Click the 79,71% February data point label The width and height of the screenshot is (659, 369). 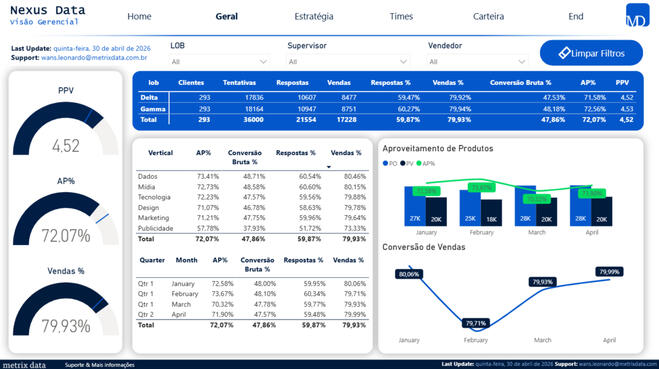(475, 323)
